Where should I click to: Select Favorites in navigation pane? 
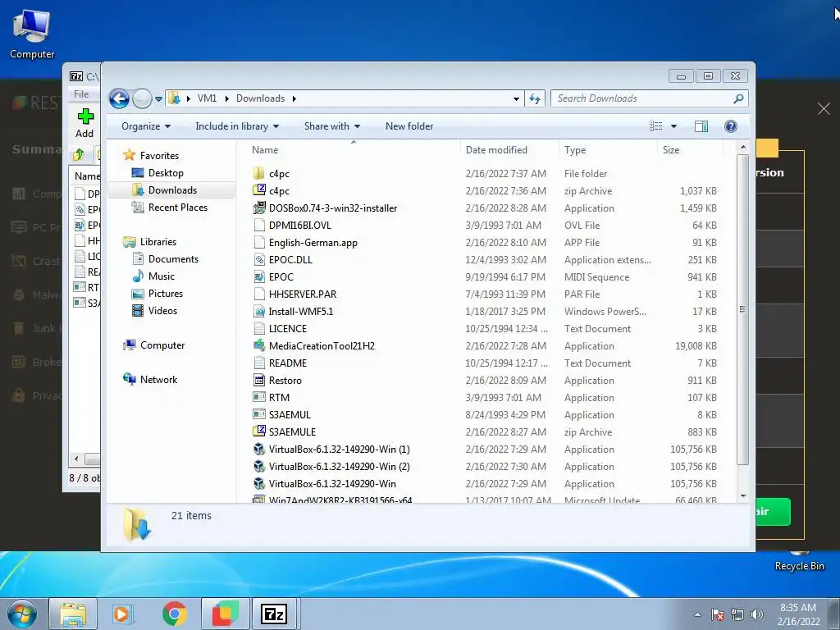(x=152, y=155)
